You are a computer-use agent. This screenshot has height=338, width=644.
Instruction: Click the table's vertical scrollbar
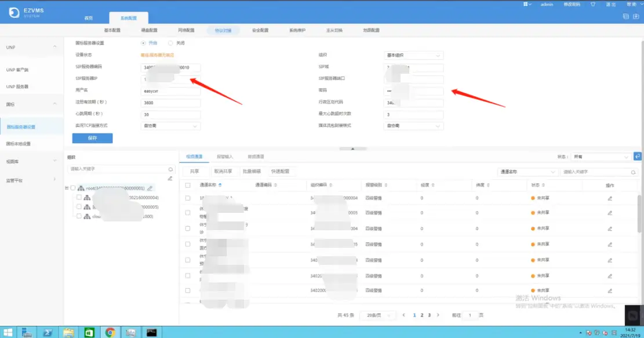(639, 220)
